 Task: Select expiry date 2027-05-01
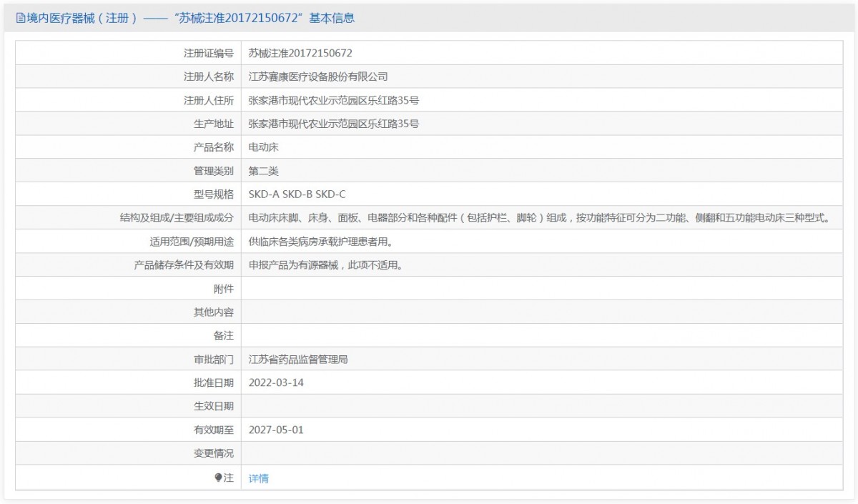pyautogui.click(x=276, y=430)
